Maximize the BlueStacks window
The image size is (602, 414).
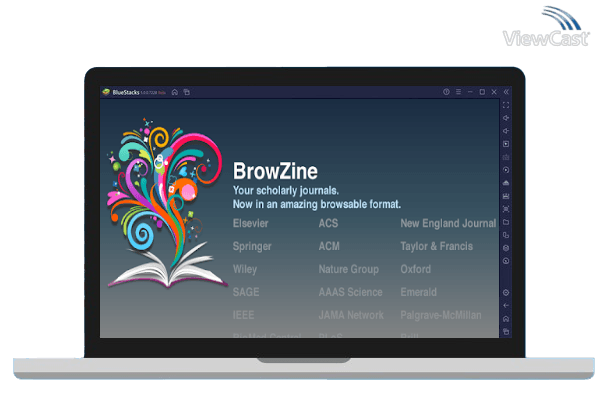[482, 92]
